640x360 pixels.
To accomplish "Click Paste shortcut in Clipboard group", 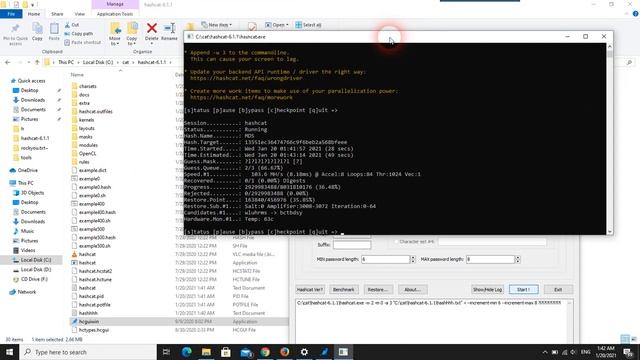I will (x=83, y=42).
